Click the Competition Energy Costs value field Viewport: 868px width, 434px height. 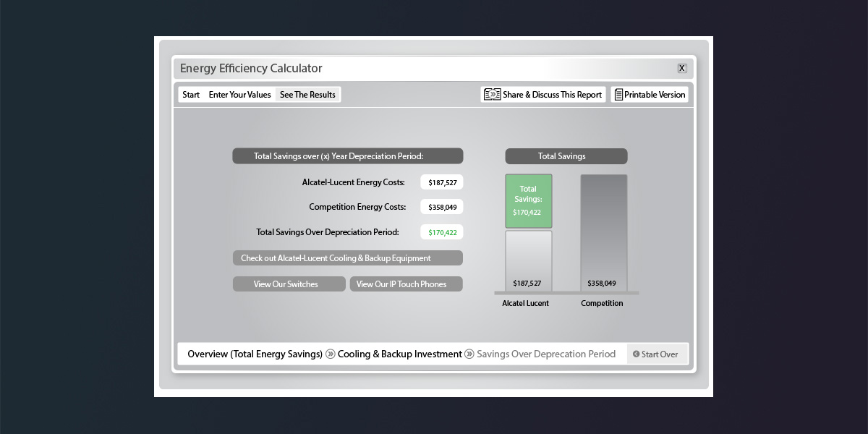[x=441, y=207]
